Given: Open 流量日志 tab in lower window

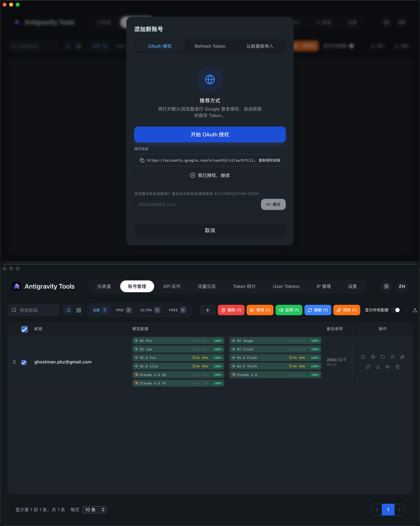Looking at the screenshot, I should pyautogui.click(x=207, y=286).
